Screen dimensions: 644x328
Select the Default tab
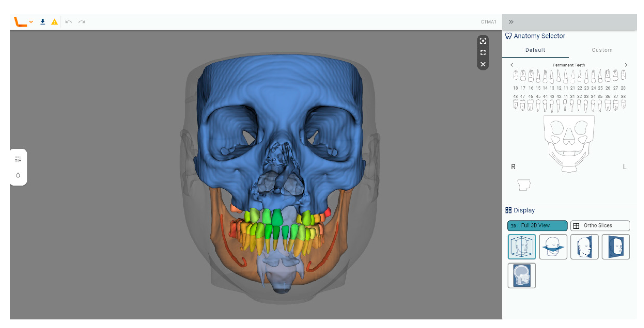(535, 50)
